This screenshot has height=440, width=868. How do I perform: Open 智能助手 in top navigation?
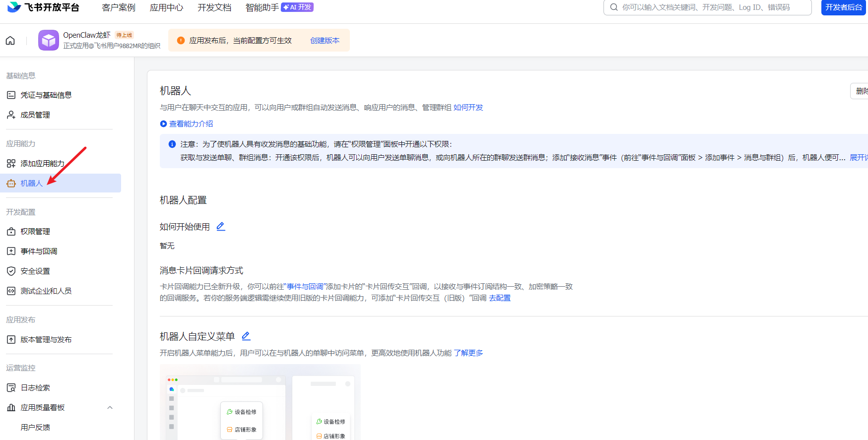click(262, 7)
